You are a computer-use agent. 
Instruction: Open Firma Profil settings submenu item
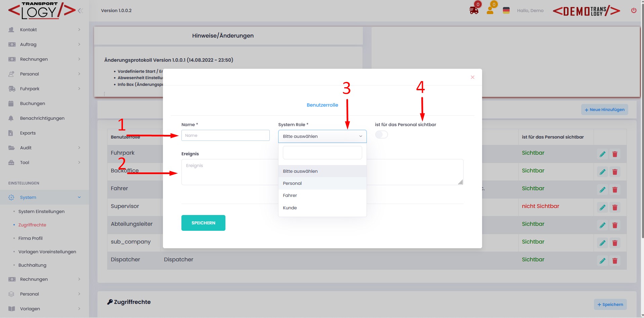click(31, 238)
